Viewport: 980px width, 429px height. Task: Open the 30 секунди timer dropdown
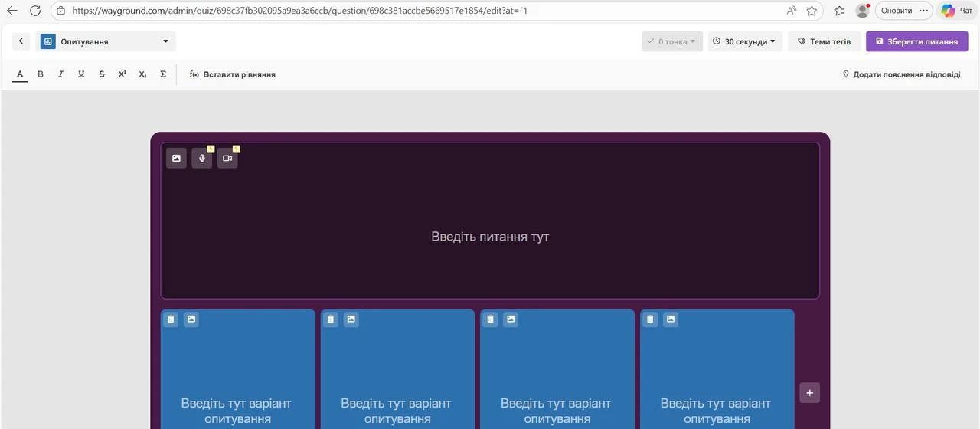(x=745, y=41)
